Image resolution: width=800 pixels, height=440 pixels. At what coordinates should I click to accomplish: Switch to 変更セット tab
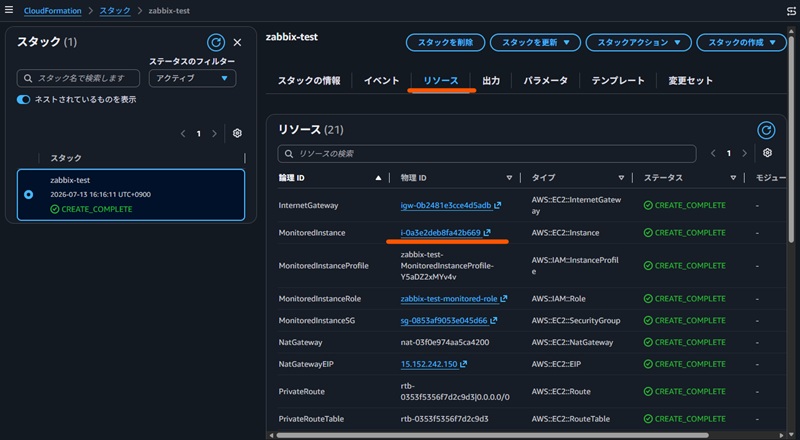pos(690,81)
